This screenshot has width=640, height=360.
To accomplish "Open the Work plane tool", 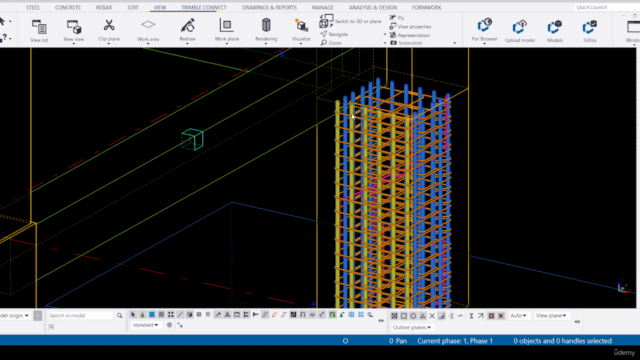I will coord(227,30).
